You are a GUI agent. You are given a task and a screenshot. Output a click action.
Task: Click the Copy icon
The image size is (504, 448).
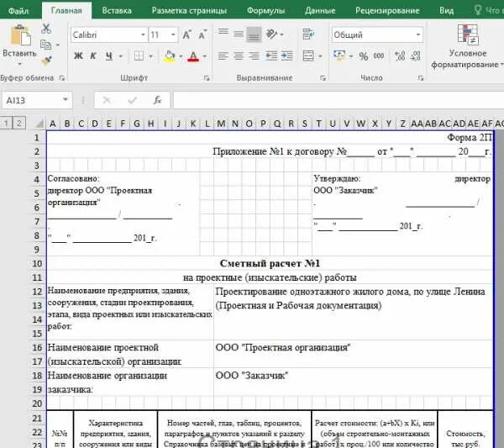[46, 45]
